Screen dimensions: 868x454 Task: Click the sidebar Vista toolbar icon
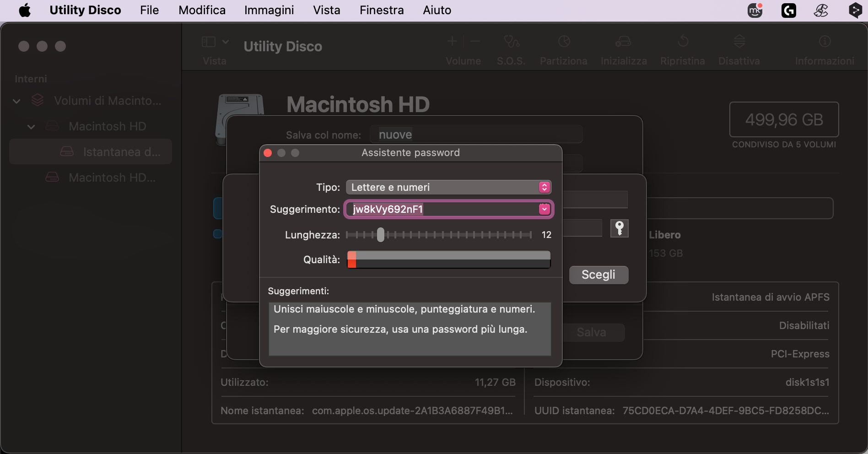(x=209, y=42)
